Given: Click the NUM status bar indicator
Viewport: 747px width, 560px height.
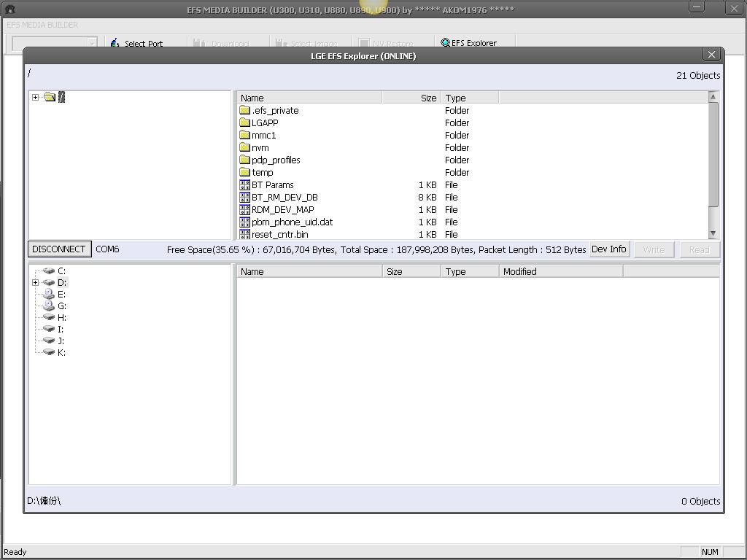Looking at the screenshot, I should pyautogui.click(x=710, y=552).
